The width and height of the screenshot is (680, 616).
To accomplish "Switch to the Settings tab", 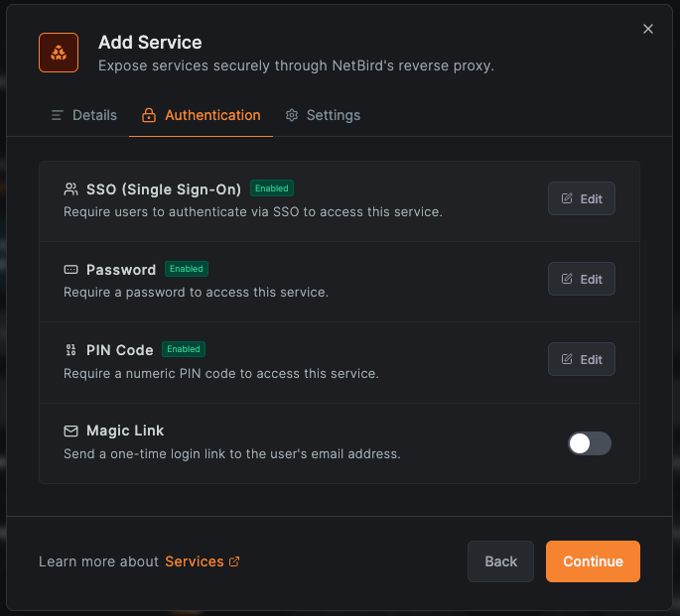I will tap(333, 116).
